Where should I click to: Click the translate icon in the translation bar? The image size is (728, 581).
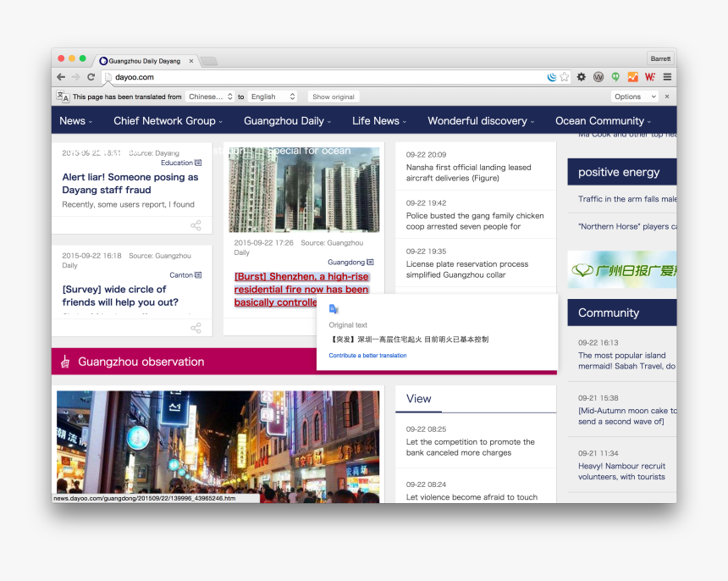pos(63,97)
